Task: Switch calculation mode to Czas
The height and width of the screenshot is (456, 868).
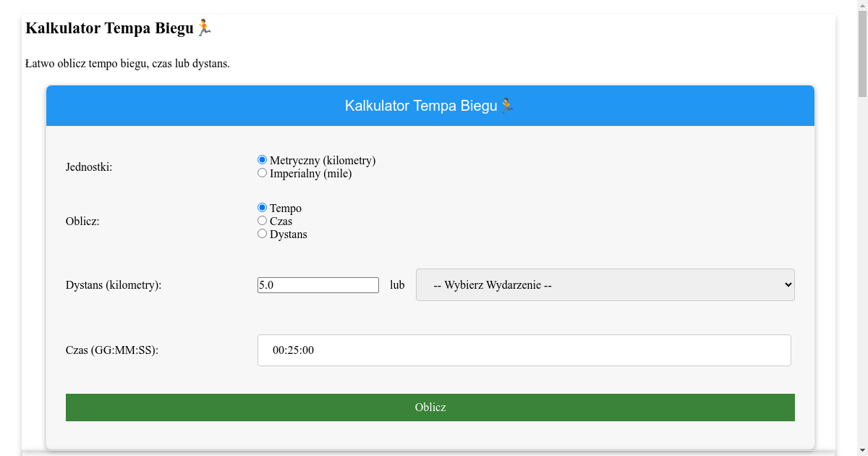Action: pyautogui.click(x=262, y=220)
